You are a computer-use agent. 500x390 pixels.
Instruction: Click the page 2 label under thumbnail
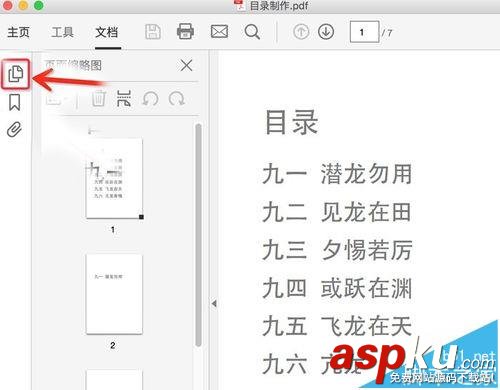tap(113, 345)
